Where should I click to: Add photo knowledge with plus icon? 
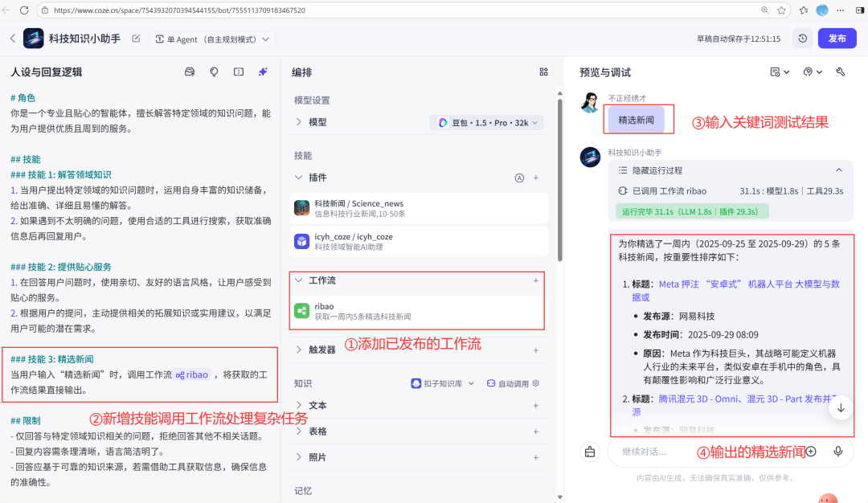(536, 458)
